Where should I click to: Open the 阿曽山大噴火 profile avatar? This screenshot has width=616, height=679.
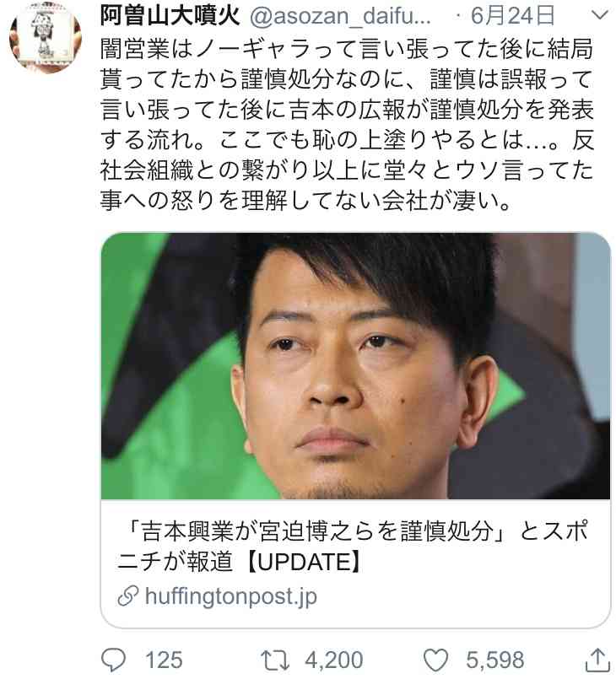[46, 36]
